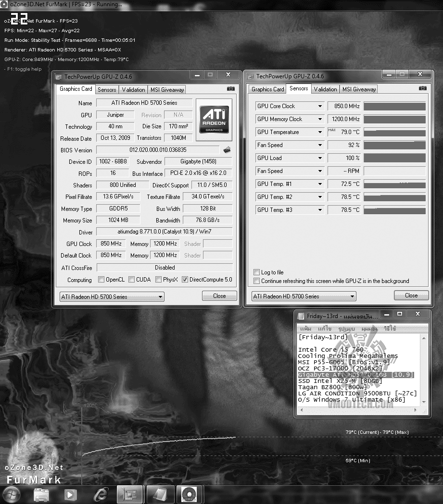The width and height of the screenshot is (443, 504).
Task: Click the Notepad vertical scrollbar down arrow
Action: click(424, 402)
